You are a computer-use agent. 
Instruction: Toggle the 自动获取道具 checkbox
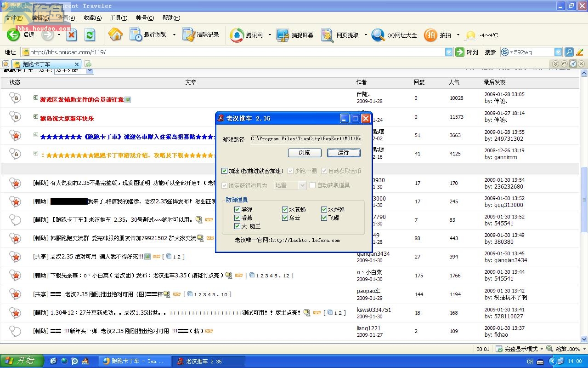pos(312,185)
